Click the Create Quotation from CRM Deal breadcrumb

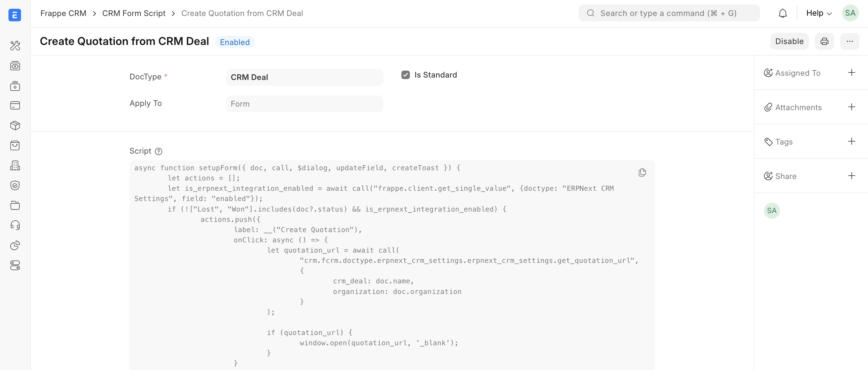coord(242,13)
